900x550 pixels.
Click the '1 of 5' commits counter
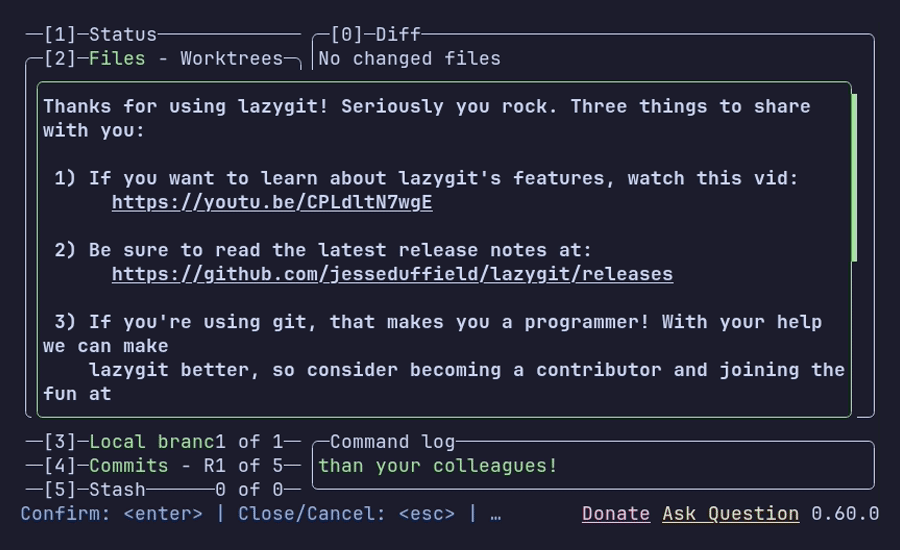[x=249, y=466]
